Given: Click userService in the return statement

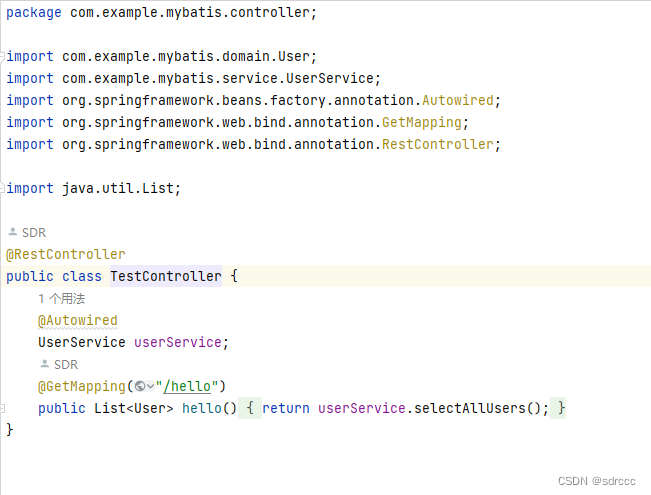Looking at the screenshot, I should [362, 408].
